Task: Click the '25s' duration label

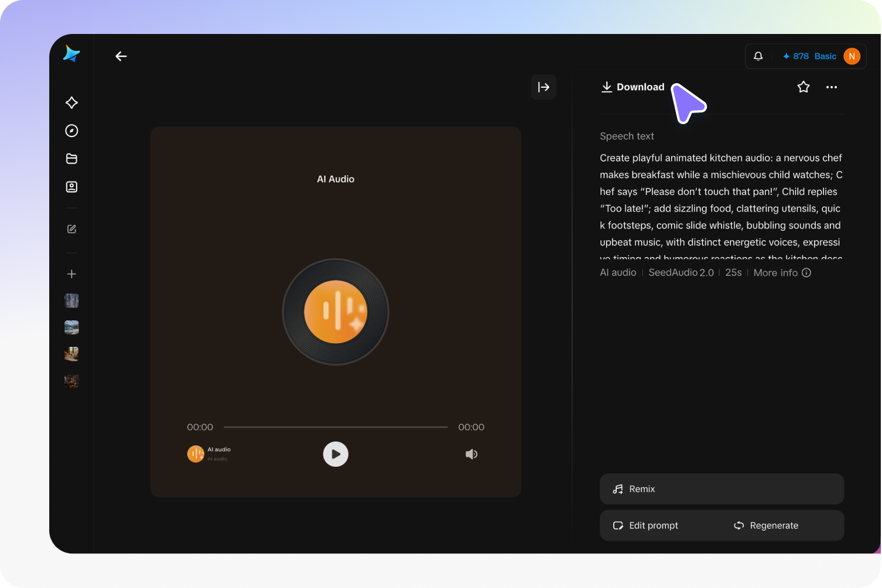Action: point(733,272)
